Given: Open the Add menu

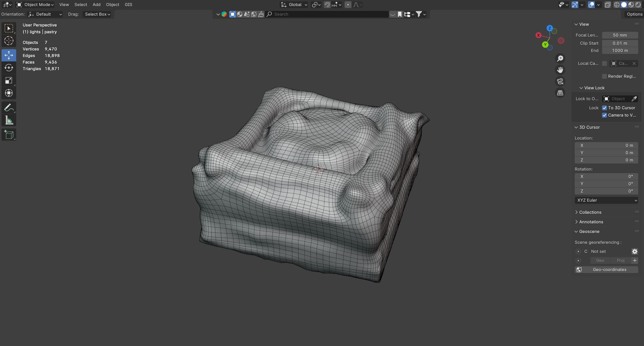Looking at the screenshot, I should [96, 5].
